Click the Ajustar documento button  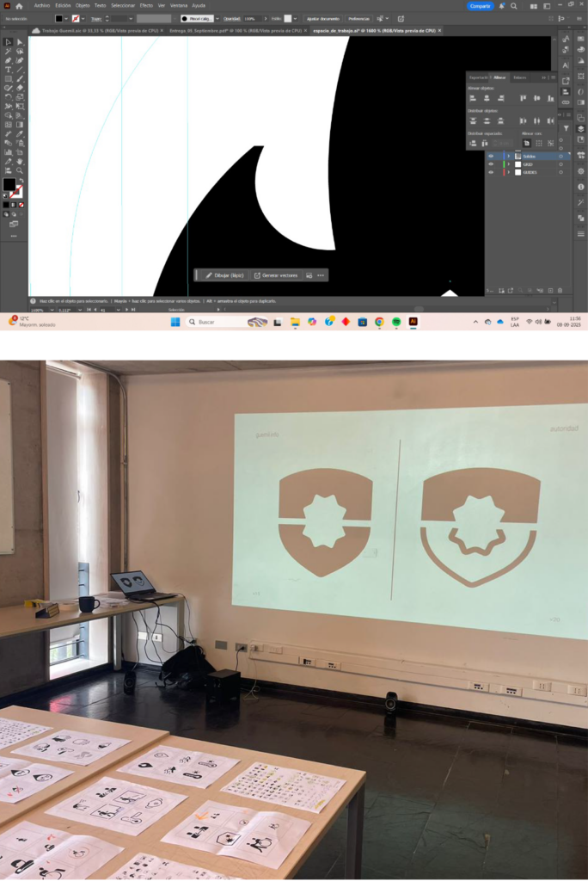(323, 18)
